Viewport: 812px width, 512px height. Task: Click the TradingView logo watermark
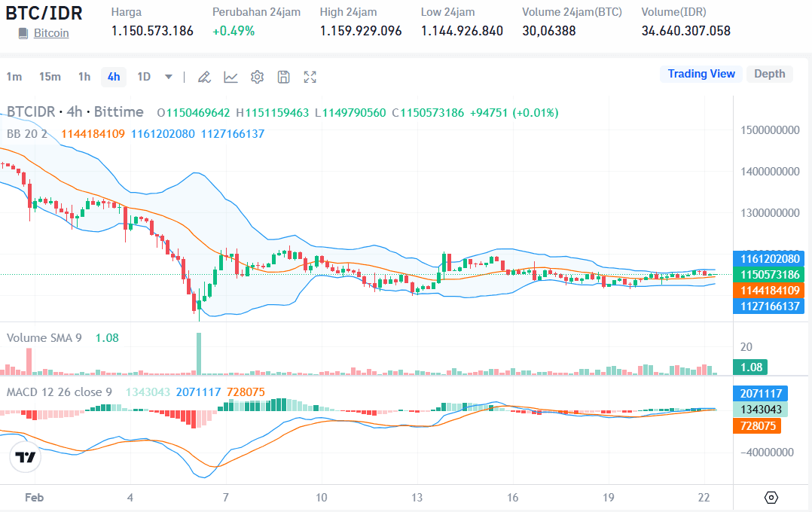(25, 456)
